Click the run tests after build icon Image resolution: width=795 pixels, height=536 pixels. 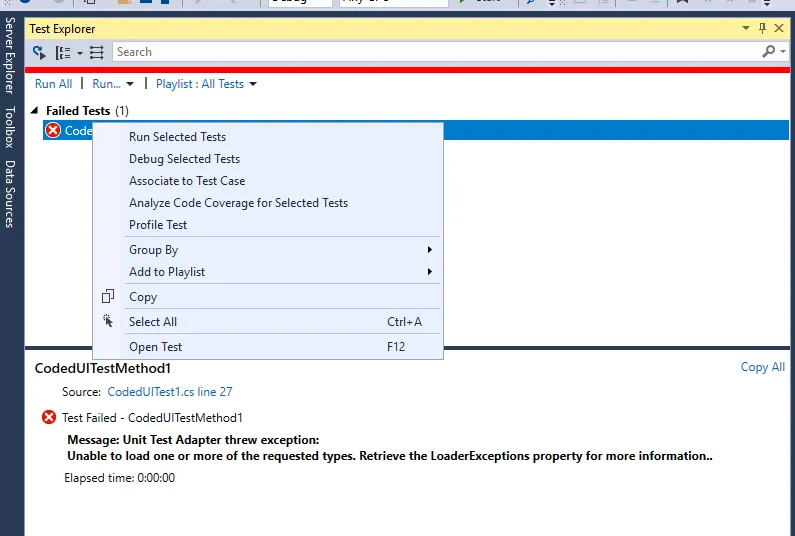coord(39,52)
